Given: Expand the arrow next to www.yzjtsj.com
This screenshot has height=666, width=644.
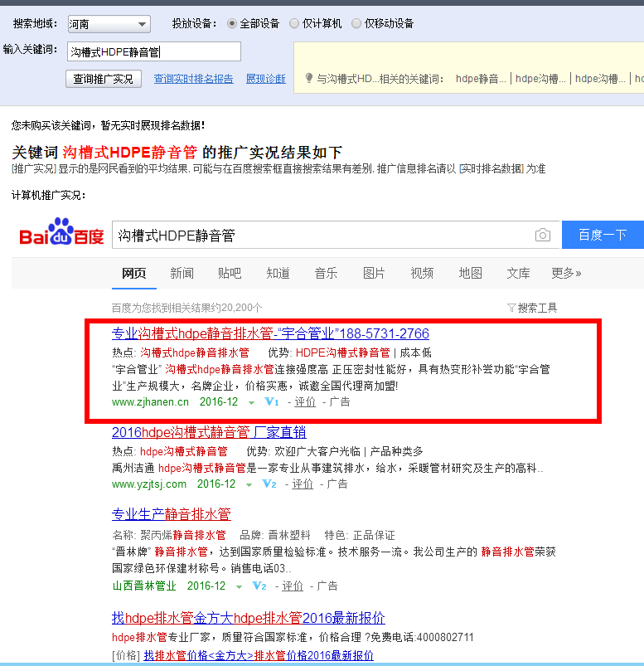Looking at the screenshot, I should point(249,485).
